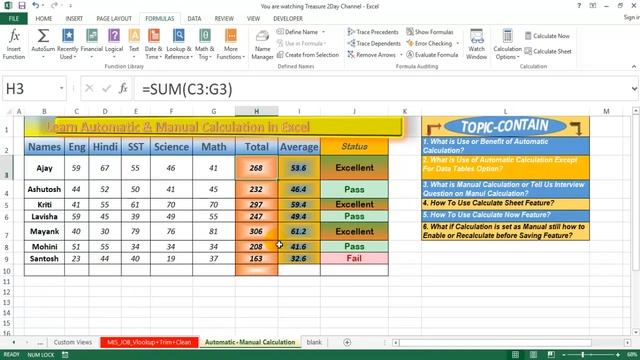Click the formula bar Insert Function fx
The height and width of the screenshot is (360, 640).
123,89
